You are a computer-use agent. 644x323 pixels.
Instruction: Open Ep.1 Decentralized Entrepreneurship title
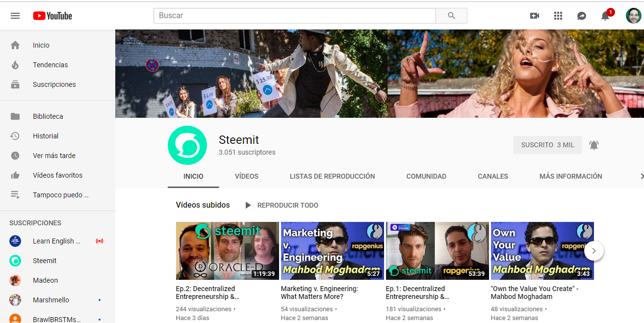(x=417, y=293)
